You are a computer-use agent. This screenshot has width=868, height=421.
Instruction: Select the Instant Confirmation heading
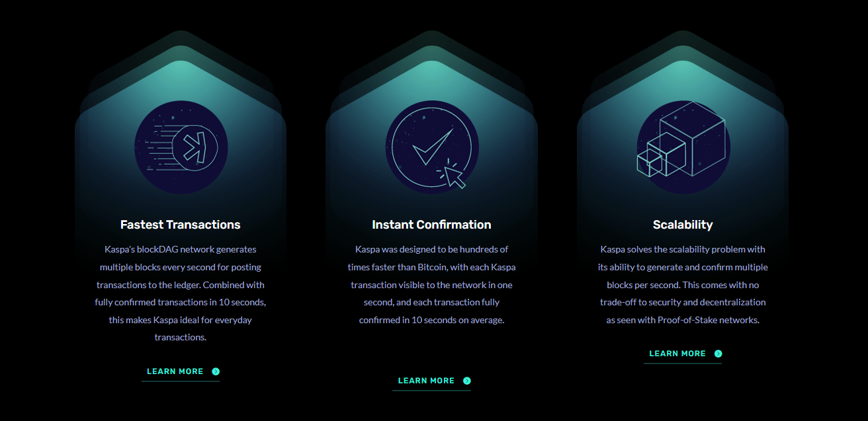[x=431, y=225]
